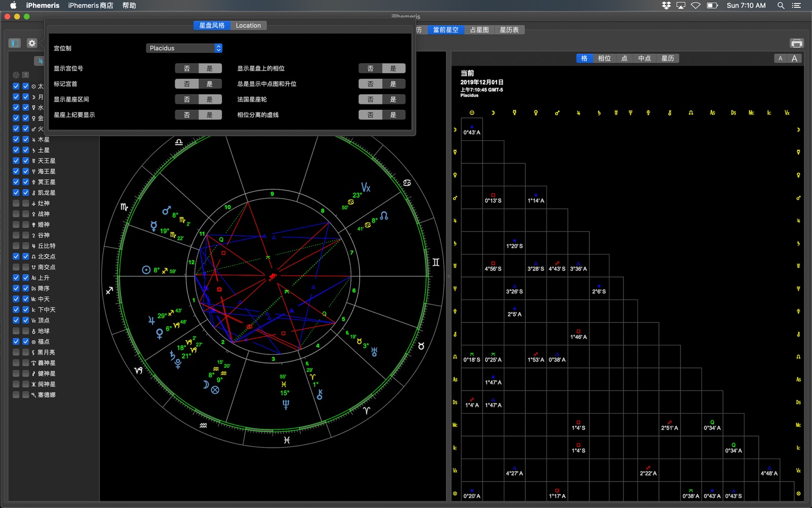The image size is (812, 508).
Task: Select the 中点 segment in the grid panel
Action: (x=644, y=58)
